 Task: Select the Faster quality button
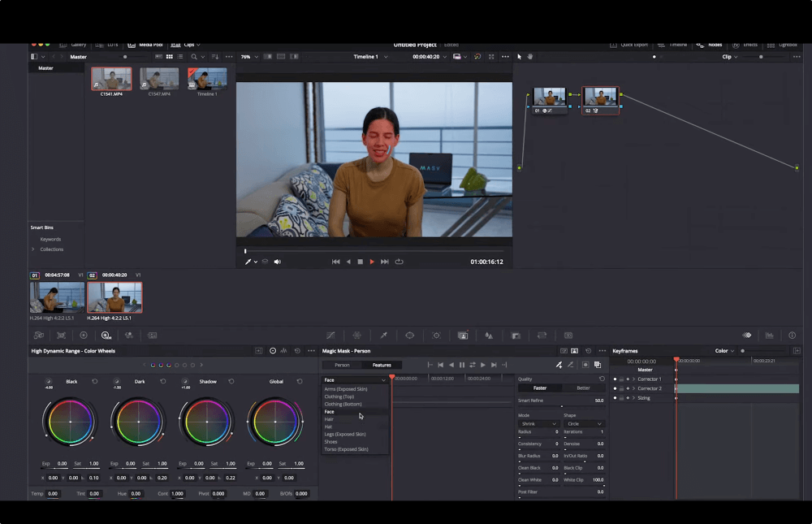tap(540, 388)
